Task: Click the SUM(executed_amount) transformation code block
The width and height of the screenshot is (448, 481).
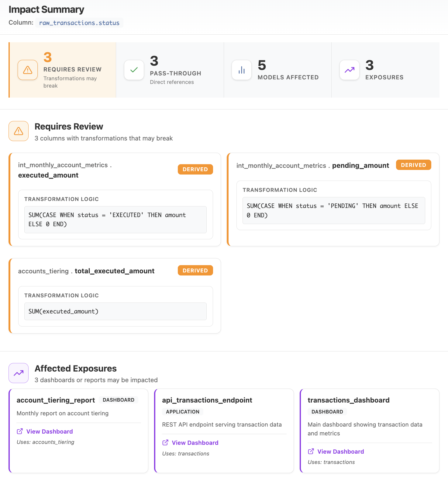Action: click(x=115, y=311)
